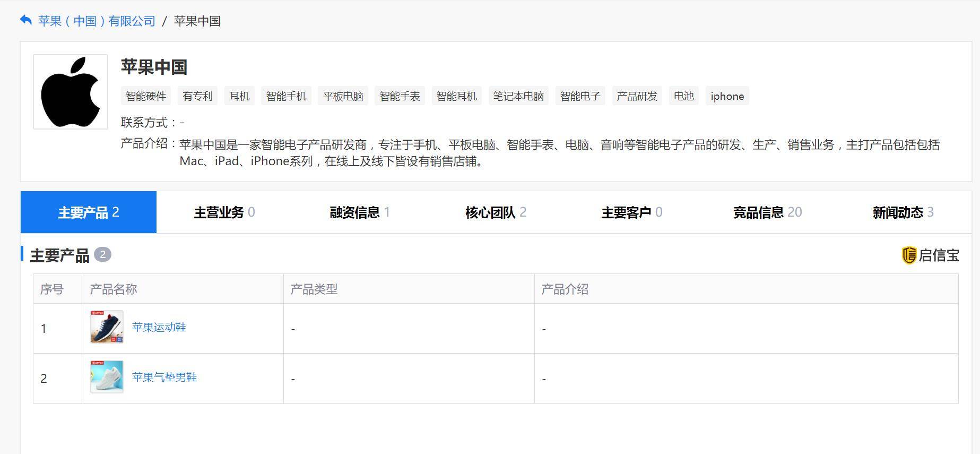
Task: Select the 耳机 tag
Action: coord(239,96)
